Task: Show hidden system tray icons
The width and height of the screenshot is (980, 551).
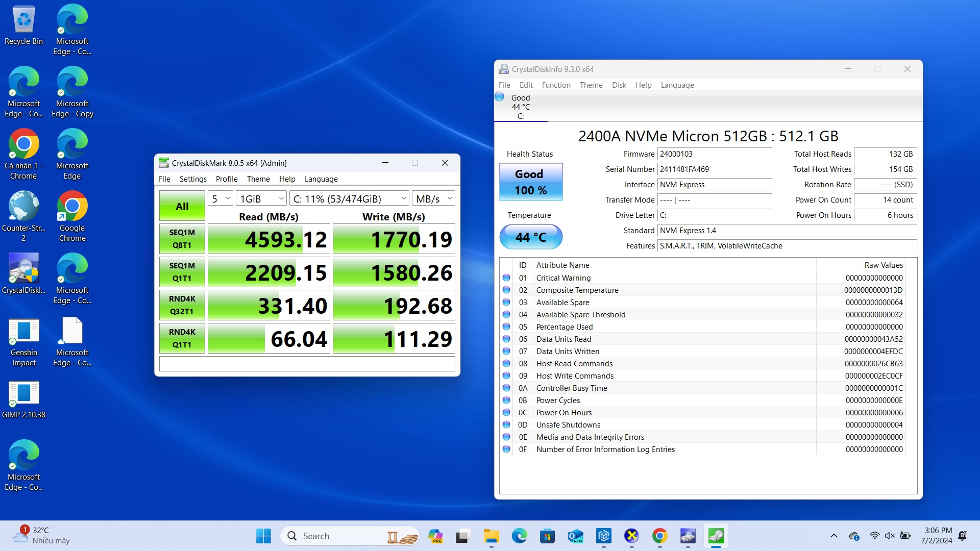Action: 834,536
